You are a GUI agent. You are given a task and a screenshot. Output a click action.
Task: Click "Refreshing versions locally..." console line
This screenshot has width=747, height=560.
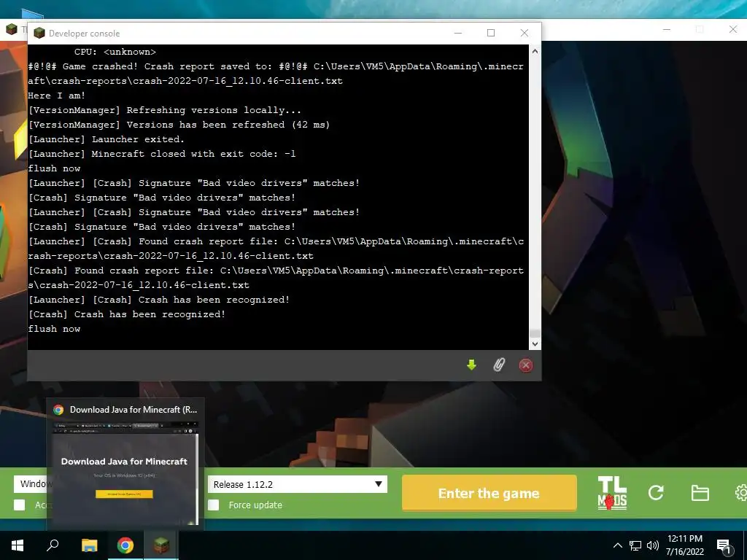[x=165, y=110]
